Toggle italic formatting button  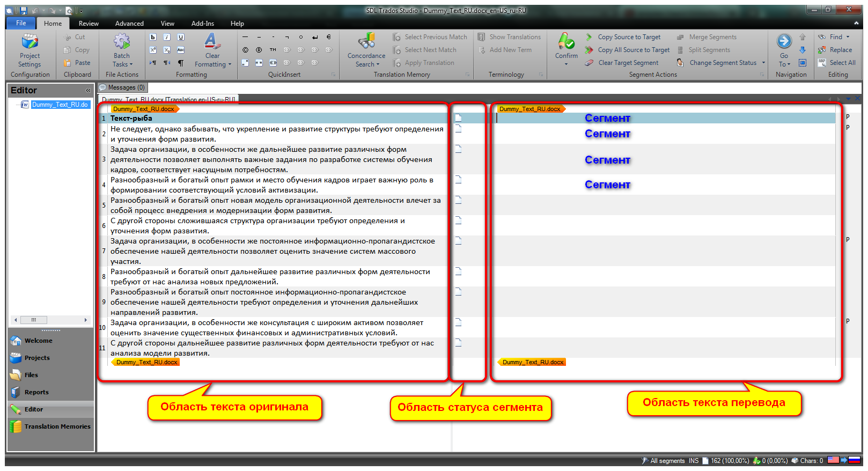click(167, 37)
